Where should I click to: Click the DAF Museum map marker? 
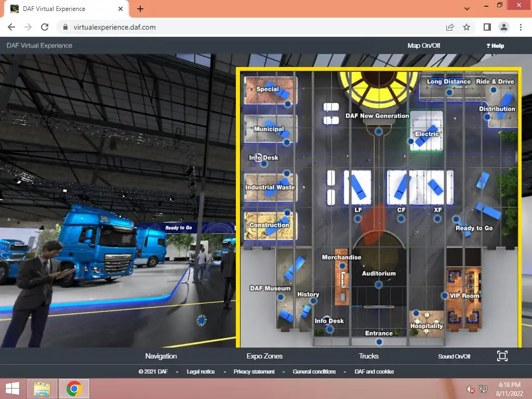280,297
